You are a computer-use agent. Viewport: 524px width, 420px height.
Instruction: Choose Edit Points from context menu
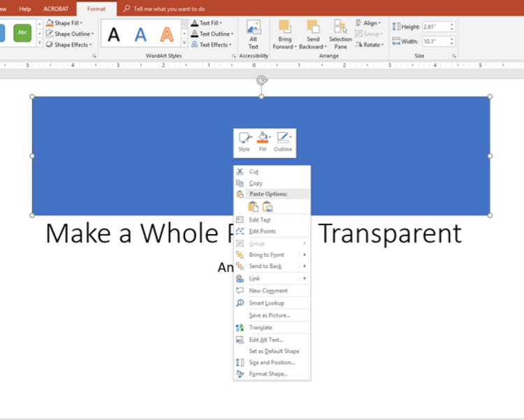tap(272, 231)
